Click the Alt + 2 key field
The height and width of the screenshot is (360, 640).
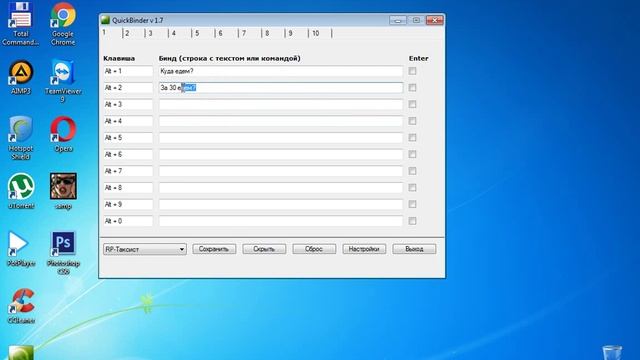click(128, 88)
